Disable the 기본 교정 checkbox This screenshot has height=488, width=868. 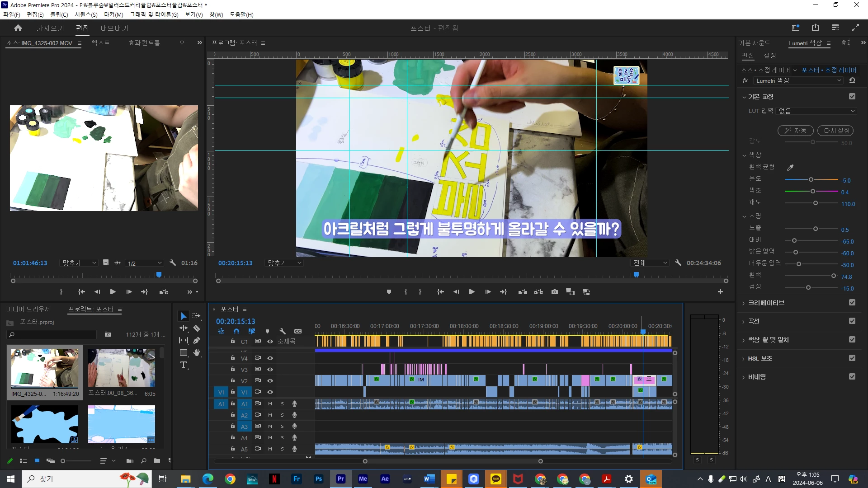(852, 96)
